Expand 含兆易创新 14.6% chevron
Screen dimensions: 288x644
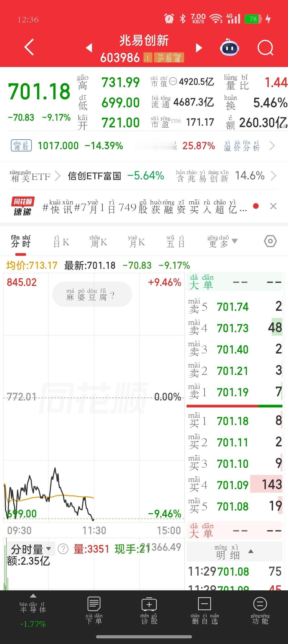(x=273, y=176)
